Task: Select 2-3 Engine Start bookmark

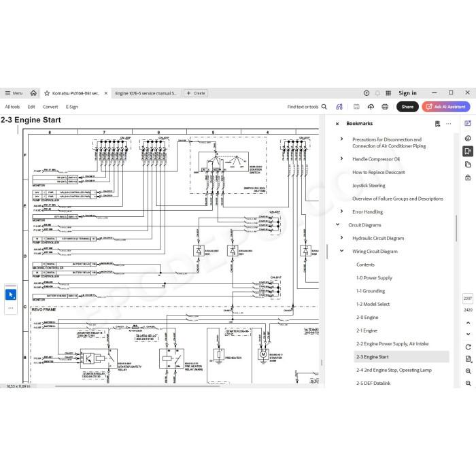Action: click(401, 357)
